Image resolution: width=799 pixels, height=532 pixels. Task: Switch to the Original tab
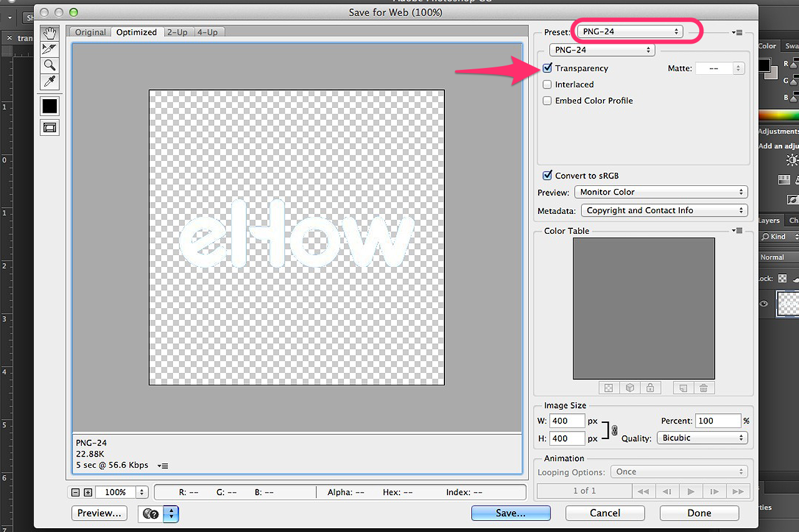click(91, 32)
